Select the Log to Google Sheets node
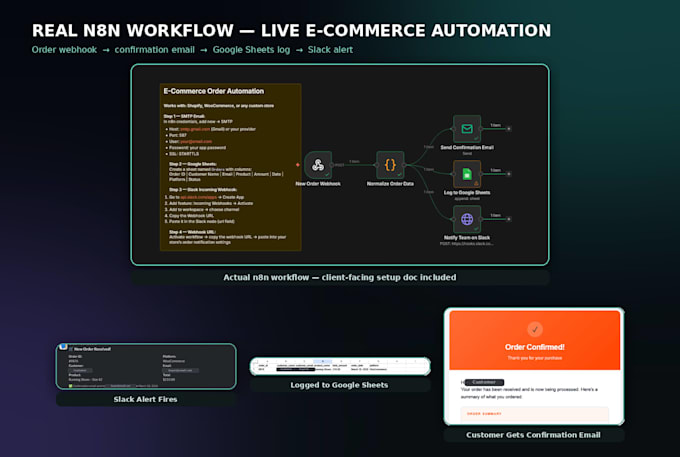The image size is (680, 457). pyautogui.click(x=467, y=174)
